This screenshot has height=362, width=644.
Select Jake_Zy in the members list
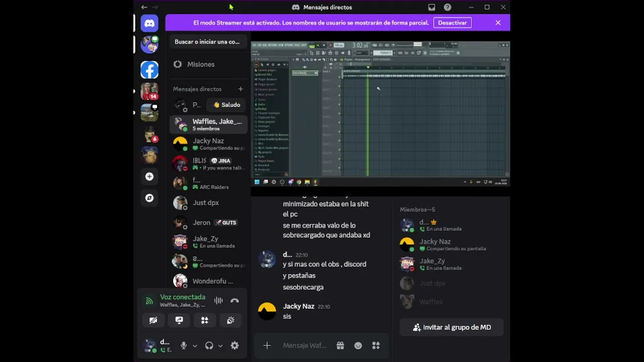(452, 264)
